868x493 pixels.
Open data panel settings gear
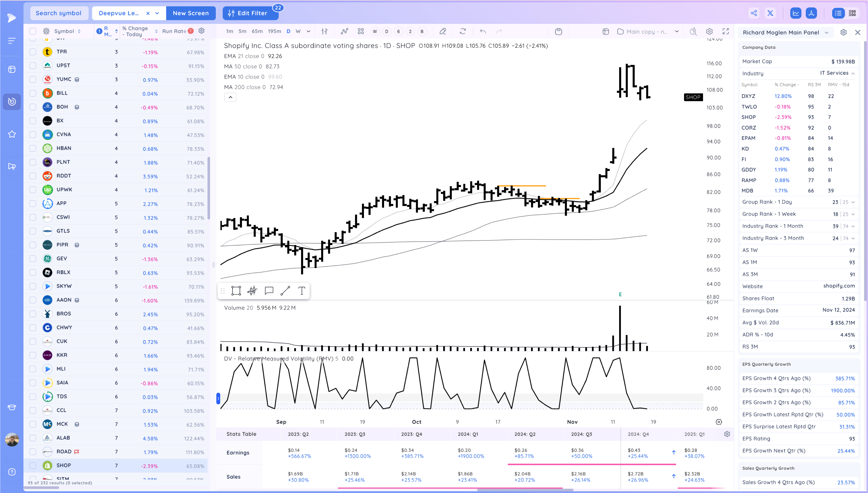(x=843, y=33)
